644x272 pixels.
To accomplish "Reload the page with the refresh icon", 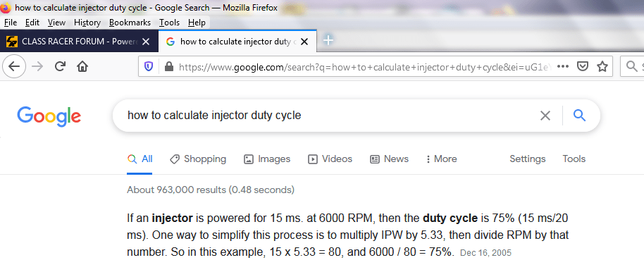I will (x=61, y=66).
